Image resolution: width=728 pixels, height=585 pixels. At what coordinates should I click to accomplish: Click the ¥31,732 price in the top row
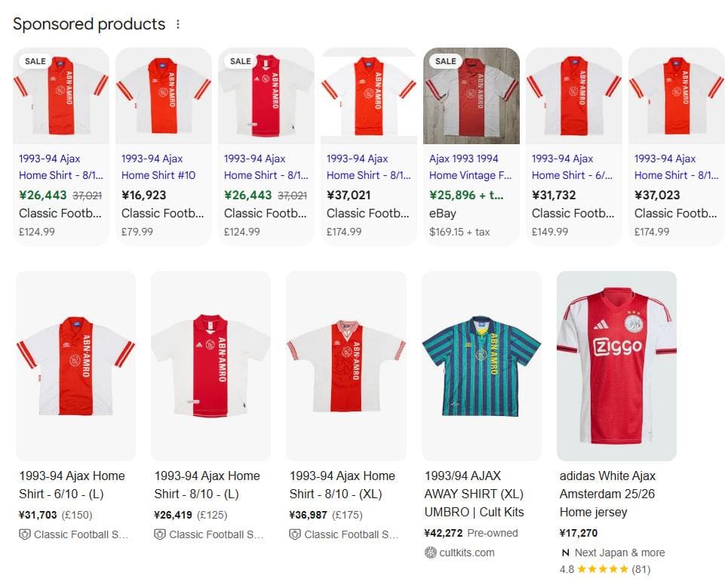coord(554,195)
